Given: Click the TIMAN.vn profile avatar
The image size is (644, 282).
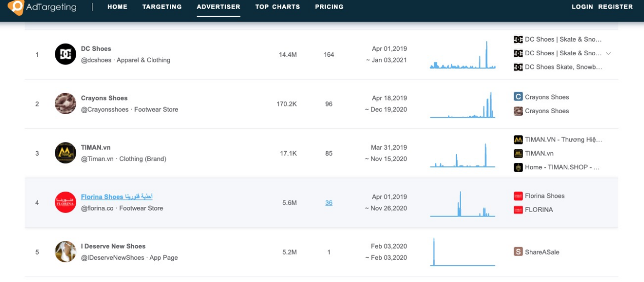Looking at the screenshot, I should pos(66,153).
